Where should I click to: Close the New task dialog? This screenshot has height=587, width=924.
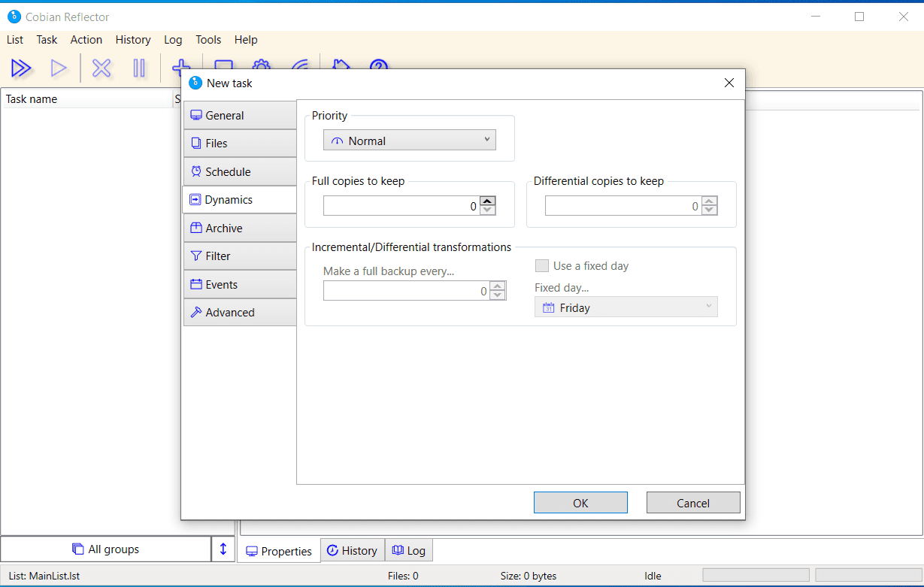click(x=729, y=83)
